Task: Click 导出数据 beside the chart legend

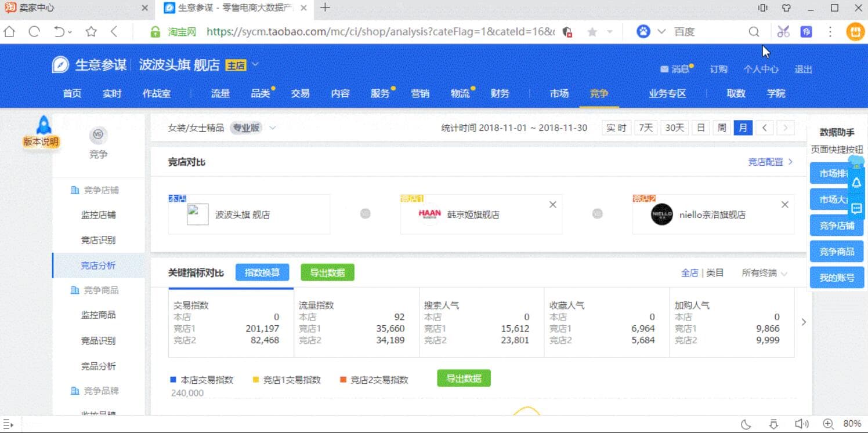Action: pos(464,379)
